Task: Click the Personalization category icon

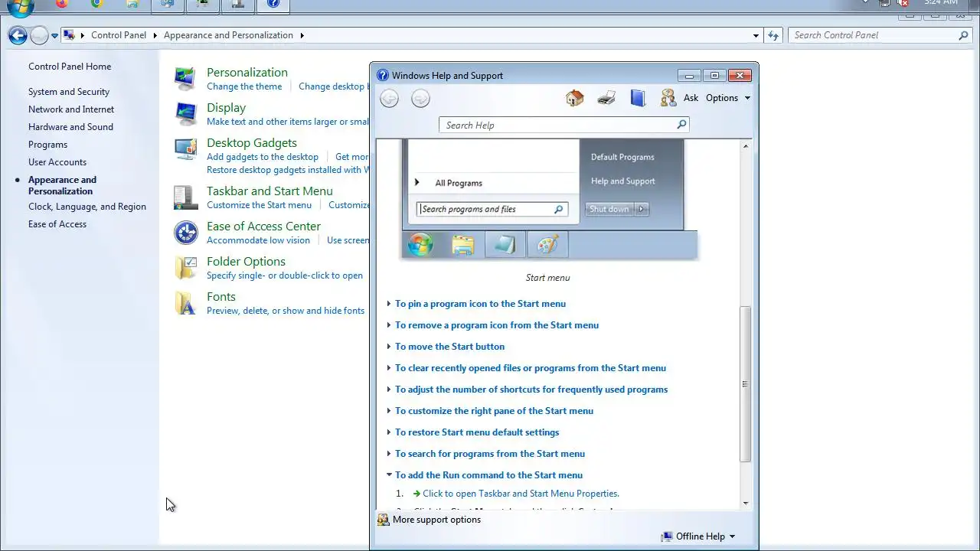Action: tap(185, 79)
